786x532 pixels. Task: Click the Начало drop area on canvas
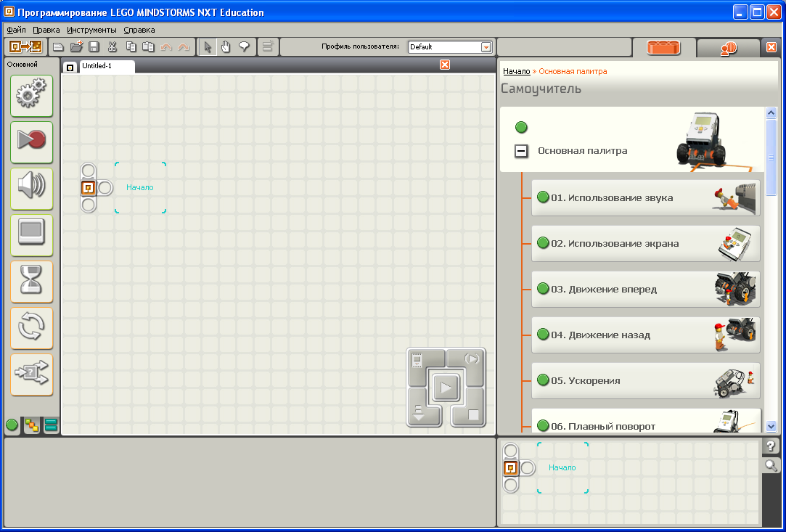140,187
